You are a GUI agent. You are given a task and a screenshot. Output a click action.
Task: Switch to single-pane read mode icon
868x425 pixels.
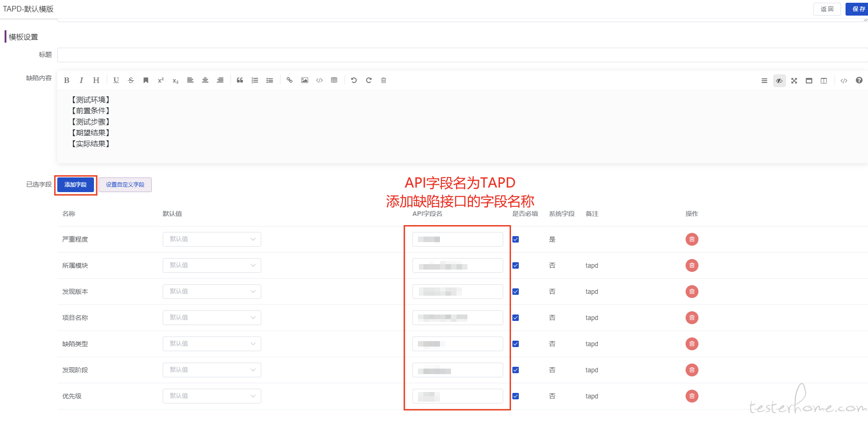pyautogui.click(x=809, y=81)
